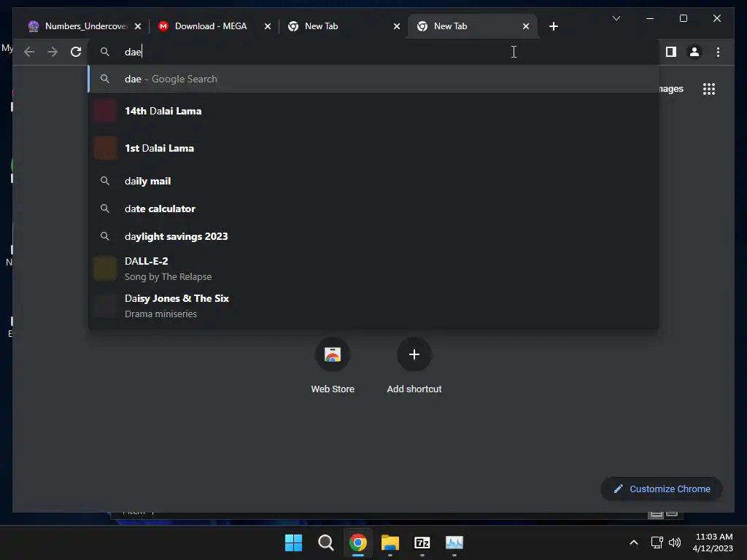This screenshot has width=747, height=560.
Task: Click the Add shortcut plus button
Action: click(x=414, y=354)
